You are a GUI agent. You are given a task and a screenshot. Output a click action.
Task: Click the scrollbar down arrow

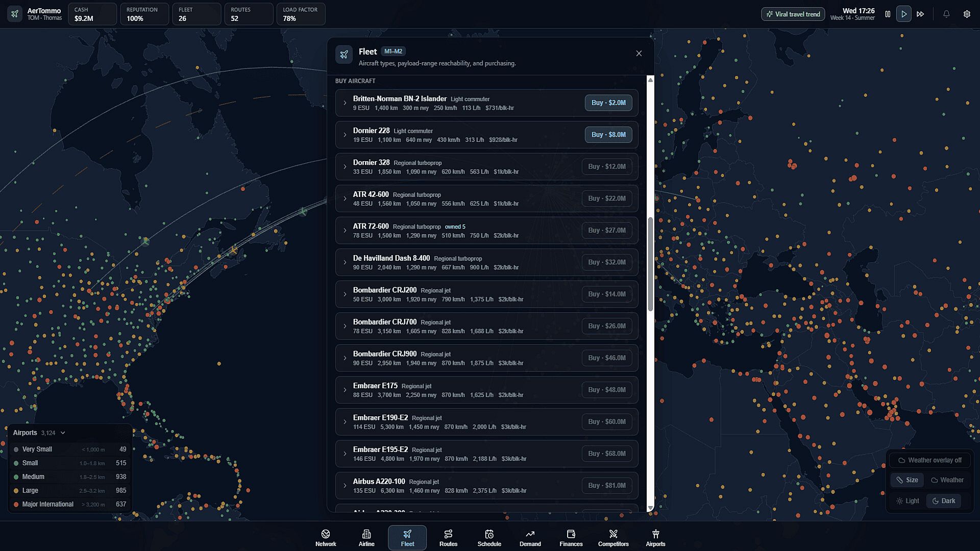coord(650,508)
